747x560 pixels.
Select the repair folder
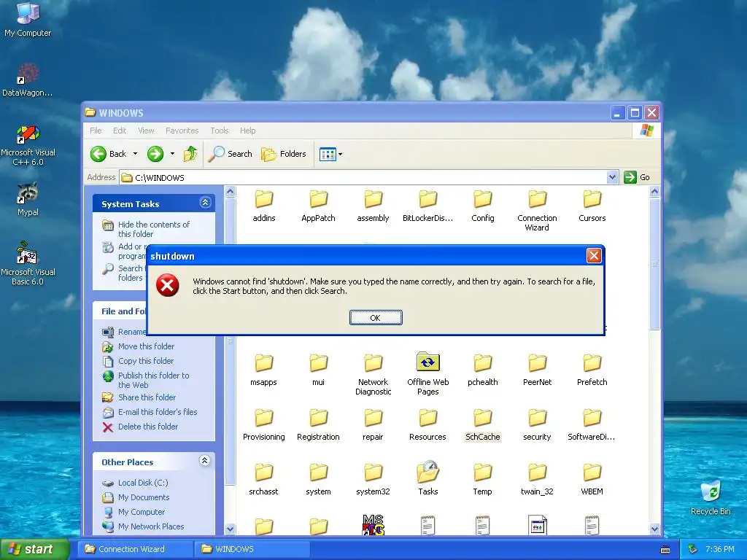click(x=373, y=425)
